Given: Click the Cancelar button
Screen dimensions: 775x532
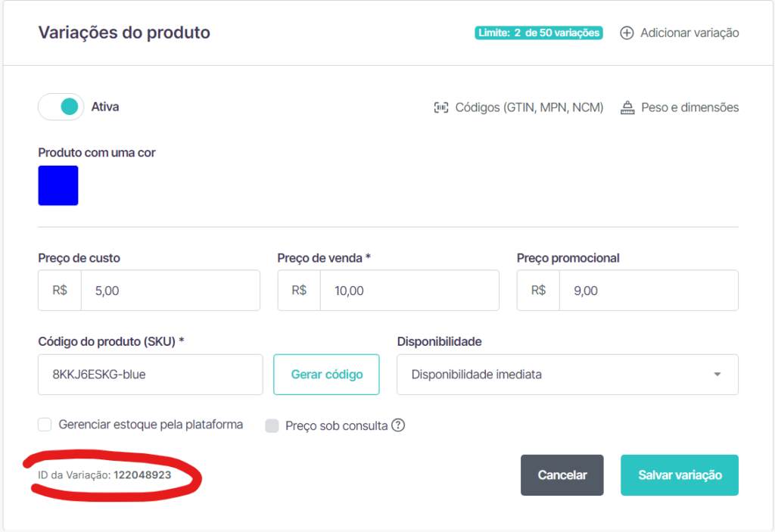Looking at the screenshot, I should click(562, 475).
